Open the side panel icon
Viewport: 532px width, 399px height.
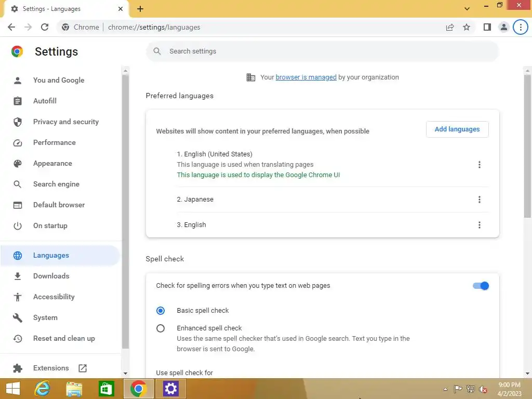pos(487,27)
